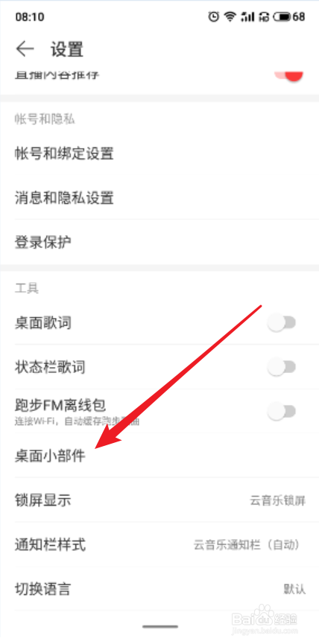Turn on 跑步FM离线包 switch
Image resolution: width=319 pixels, height=644 pixels.
tap(282, 411)
